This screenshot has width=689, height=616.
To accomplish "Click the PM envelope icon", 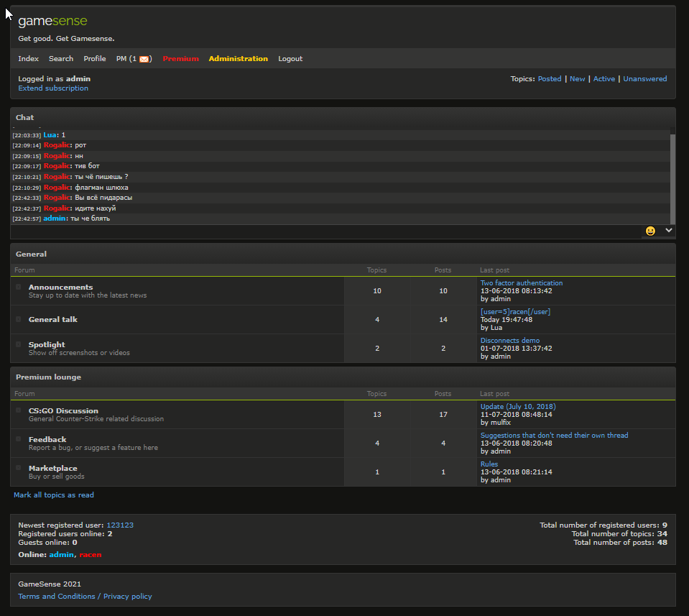I will point(144,60).
